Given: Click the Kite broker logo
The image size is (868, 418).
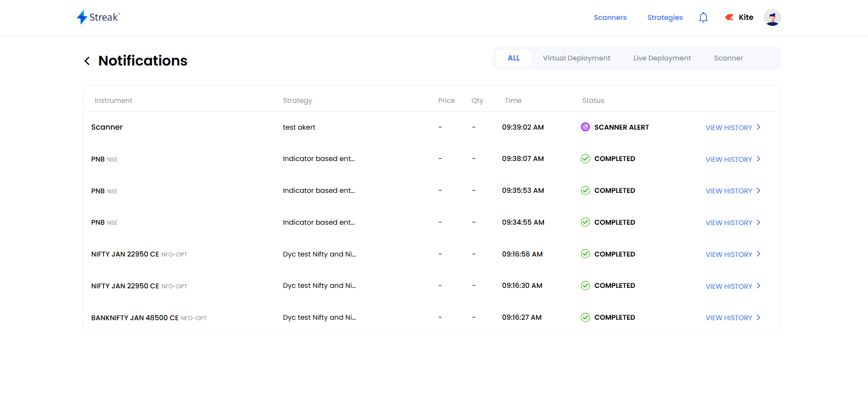Looking at the screenshot, I should tap(729, 18).
